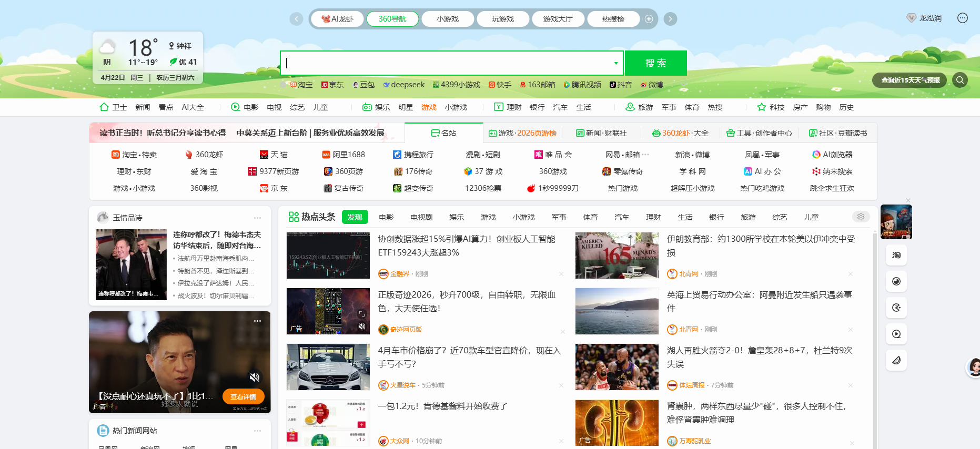The width and height of the screenshot is (980, 449).
Task: Click the 钟祥 location pin
Action: point(171,46)
